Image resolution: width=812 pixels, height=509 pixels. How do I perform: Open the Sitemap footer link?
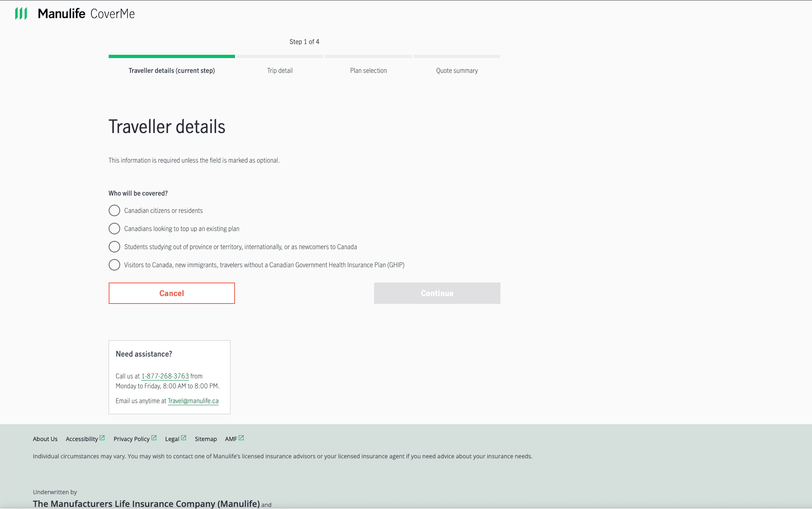(206, 439)
